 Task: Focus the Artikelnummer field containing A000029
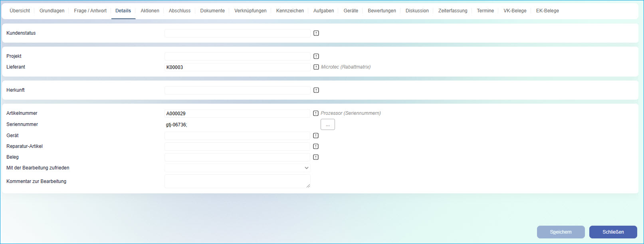[x=237, y=114]
